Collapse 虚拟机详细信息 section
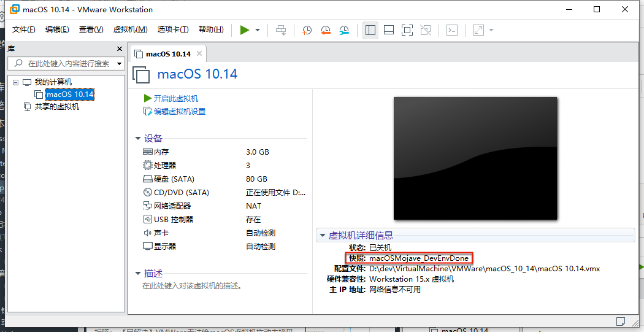 pos(323,236)
